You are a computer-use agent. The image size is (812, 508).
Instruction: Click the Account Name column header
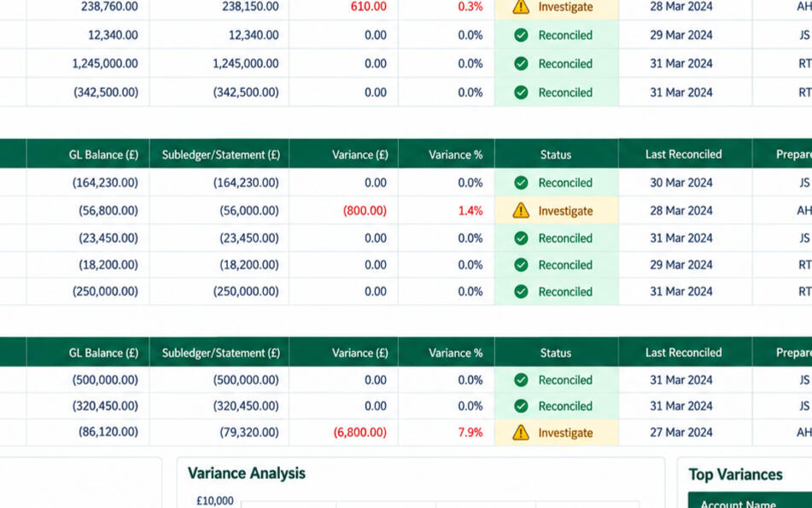[738, 504]
